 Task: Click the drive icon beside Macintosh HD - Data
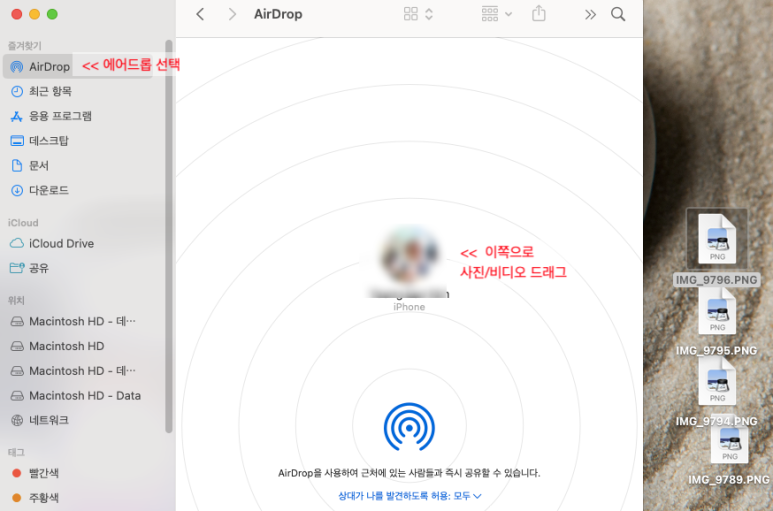(17, 395)
